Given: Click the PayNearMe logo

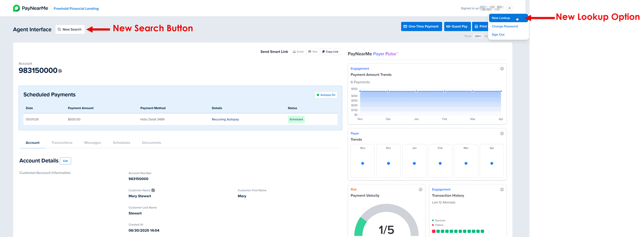Looking at the screenshot, I should 31,8.
